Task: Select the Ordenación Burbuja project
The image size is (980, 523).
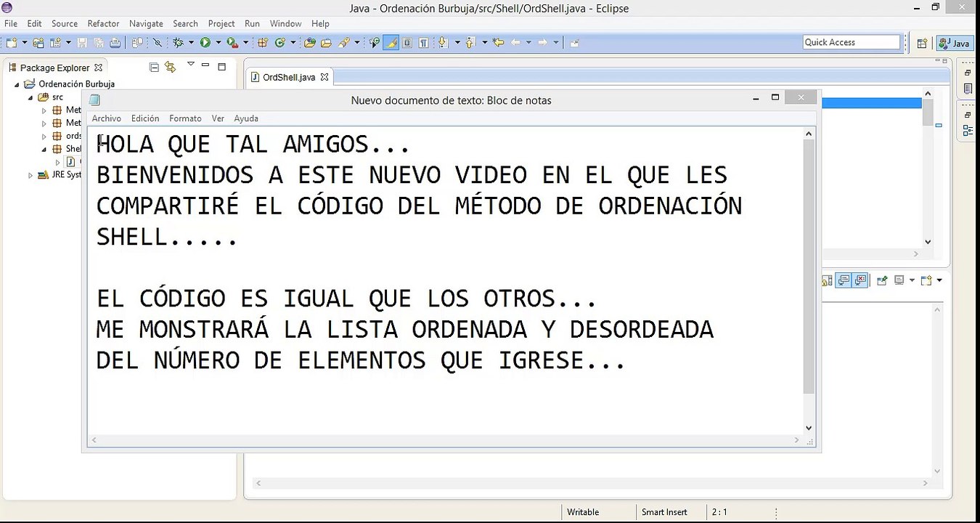Action: pyautogui.click(x=76, y=84)
